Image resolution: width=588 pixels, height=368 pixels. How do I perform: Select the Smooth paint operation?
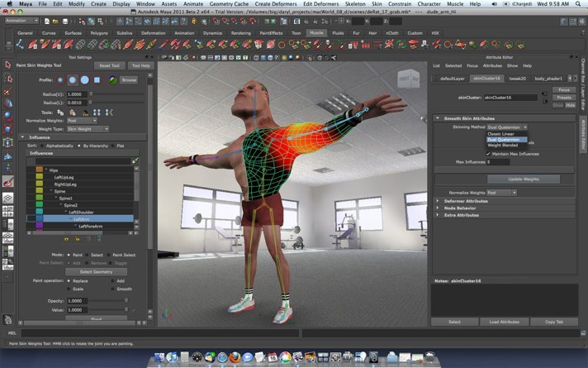click(123, 289)
